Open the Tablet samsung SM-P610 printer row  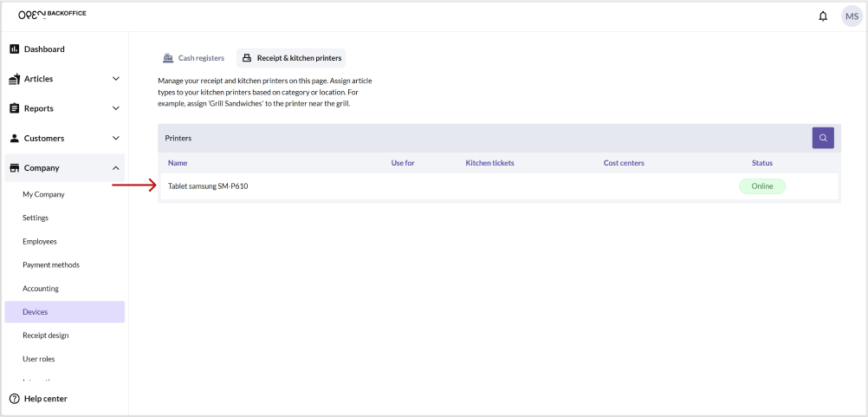click(x=208, y=186)
